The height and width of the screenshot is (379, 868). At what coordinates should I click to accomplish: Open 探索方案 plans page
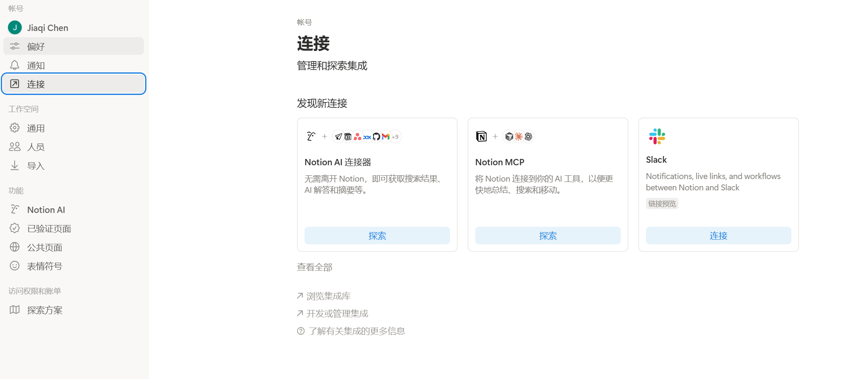click(44, 310)
